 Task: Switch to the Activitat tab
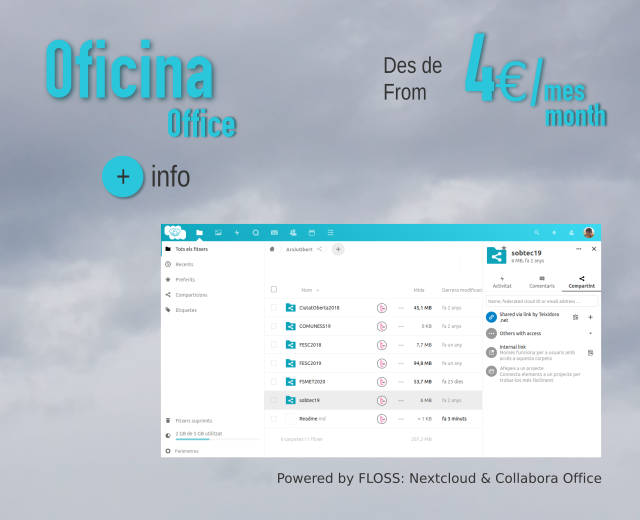pyautogui.click(x=502, y=282)
